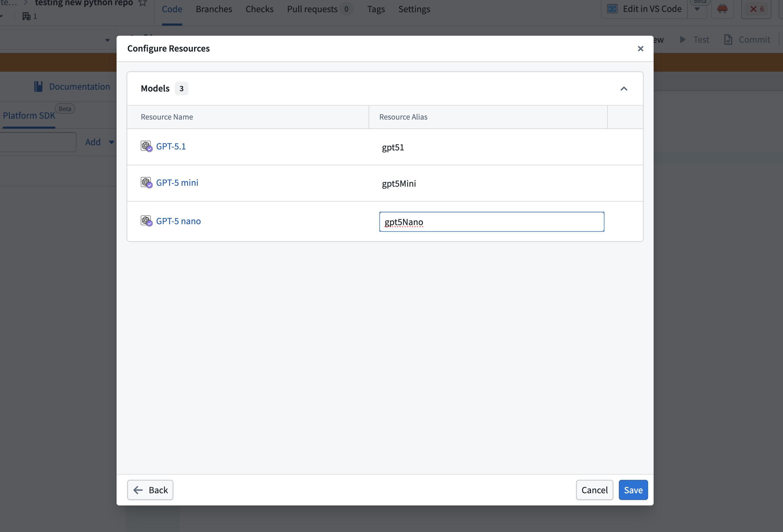
Task: Open the GPT-5 mini resource link
Action: coord(177,182)
